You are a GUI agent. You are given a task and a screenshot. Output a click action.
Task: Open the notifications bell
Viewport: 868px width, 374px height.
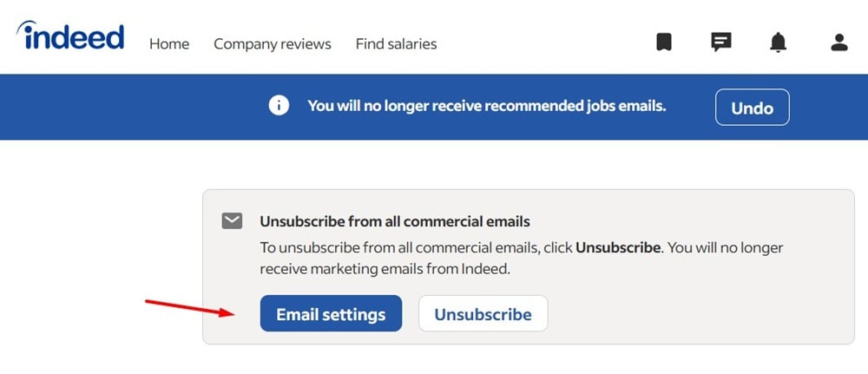click(x=778, y=42)
